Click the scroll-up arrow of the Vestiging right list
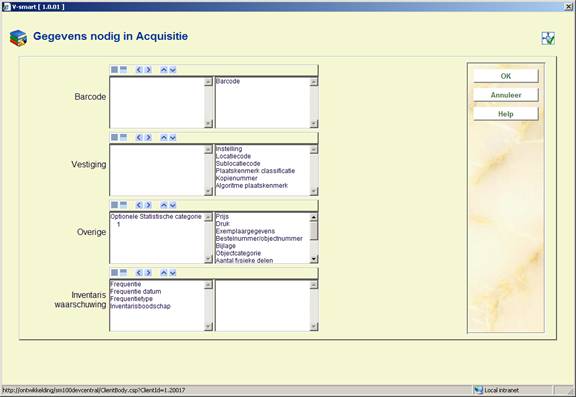The width and height of the screenshot is (576, 397). (x=314, y=149)
